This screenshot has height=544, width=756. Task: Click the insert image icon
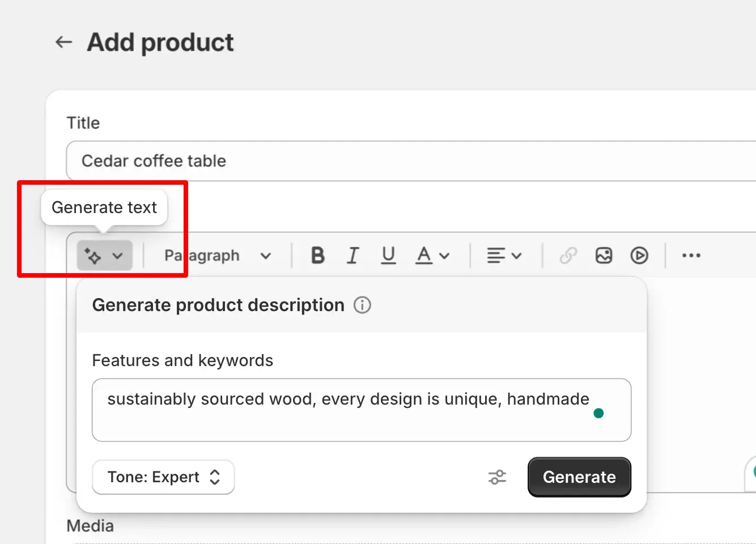(604, 256)
